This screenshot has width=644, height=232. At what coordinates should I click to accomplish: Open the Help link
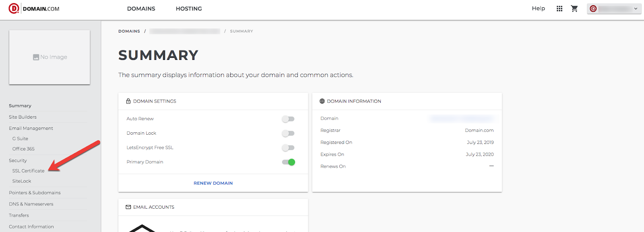[x=538, y=8]
